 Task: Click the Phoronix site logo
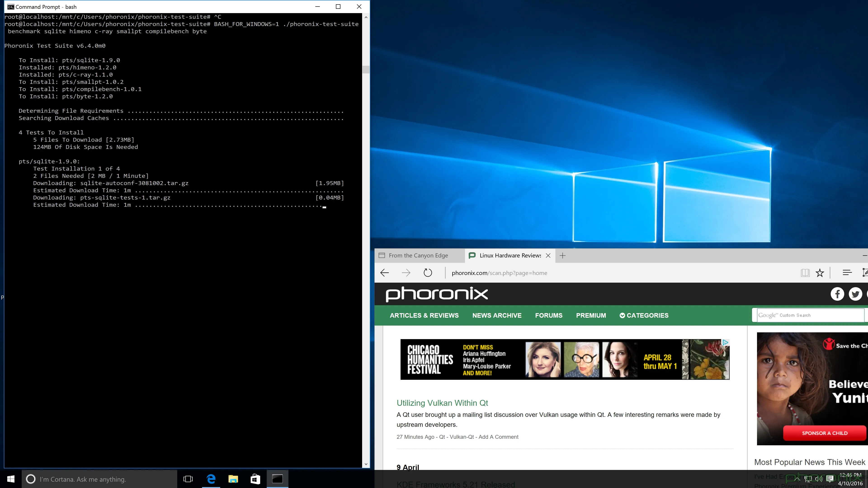pyautogui.click(x=437, y=294)
